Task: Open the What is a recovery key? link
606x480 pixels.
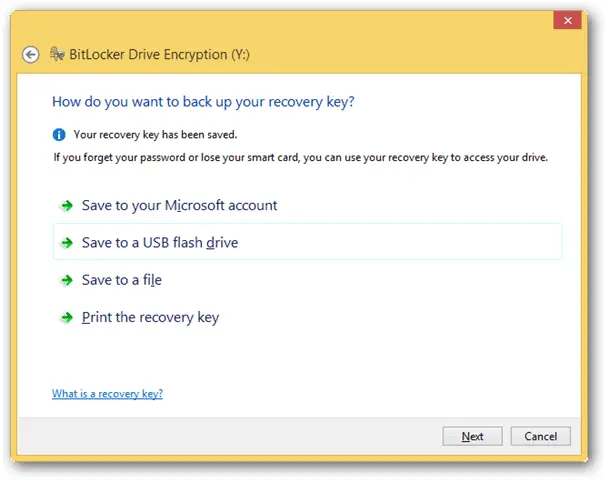Action: click(107, 393)
